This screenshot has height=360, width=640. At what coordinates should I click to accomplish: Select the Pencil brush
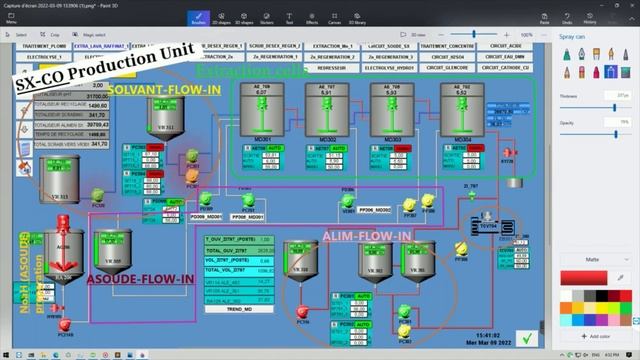tap(567, 72)
